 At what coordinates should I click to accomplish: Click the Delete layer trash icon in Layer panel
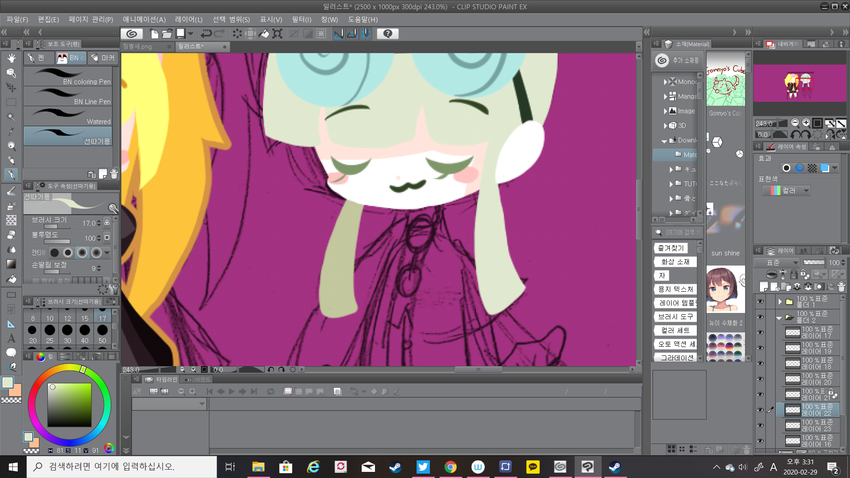coord(841,287)
